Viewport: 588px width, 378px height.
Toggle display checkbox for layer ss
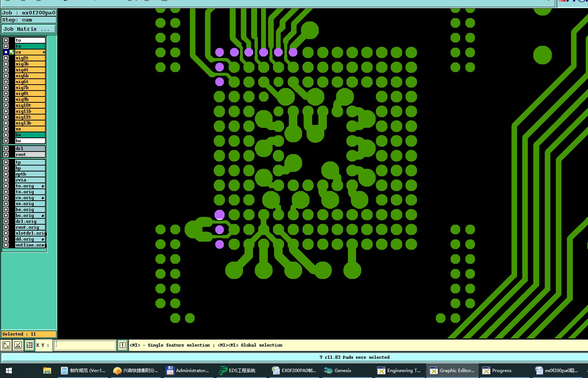[x=6, y=129]
